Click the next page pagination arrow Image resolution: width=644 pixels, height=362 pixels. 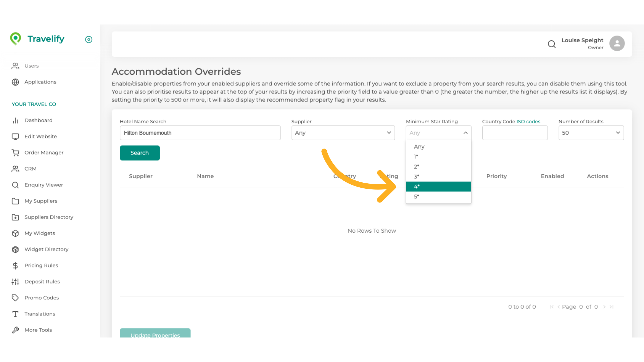(604, 307)
